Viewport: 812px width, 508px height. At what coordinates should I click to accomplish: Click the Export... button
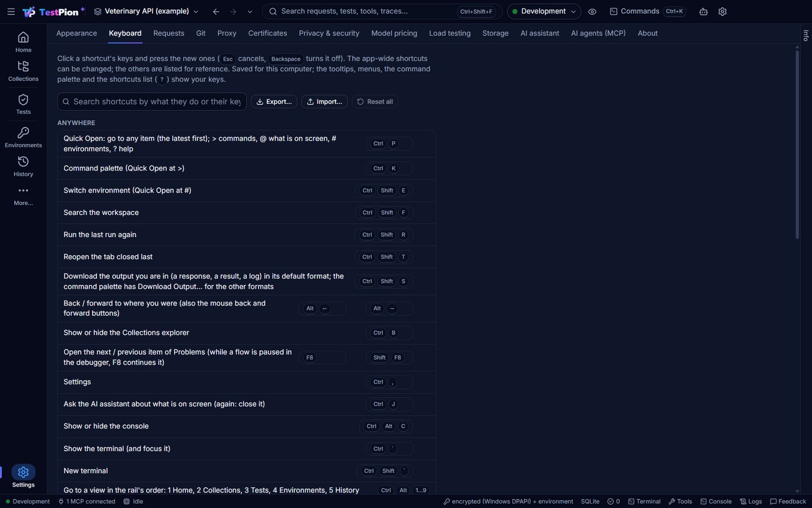tap(274, 102)
